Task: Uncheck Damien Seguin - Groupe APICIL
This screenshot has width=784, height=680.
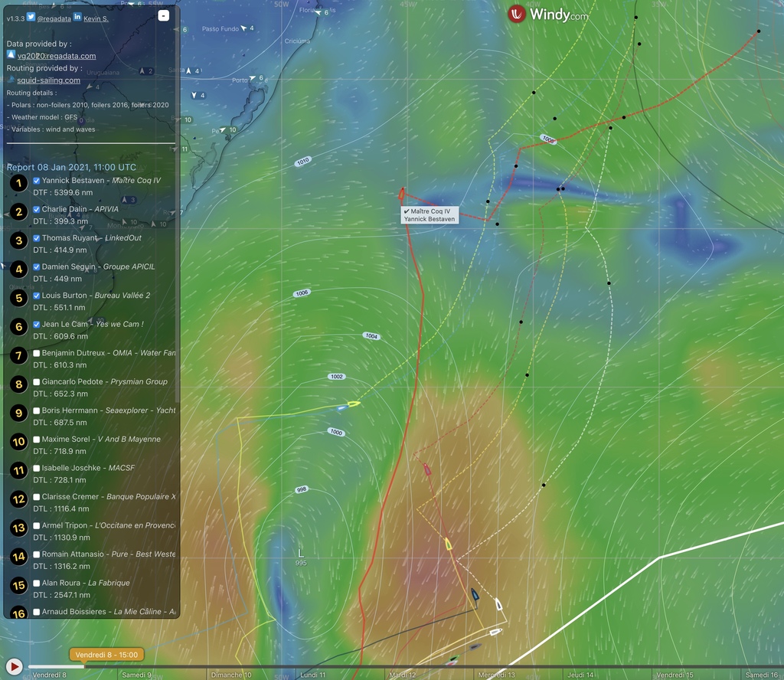Action: click(37, 266)
